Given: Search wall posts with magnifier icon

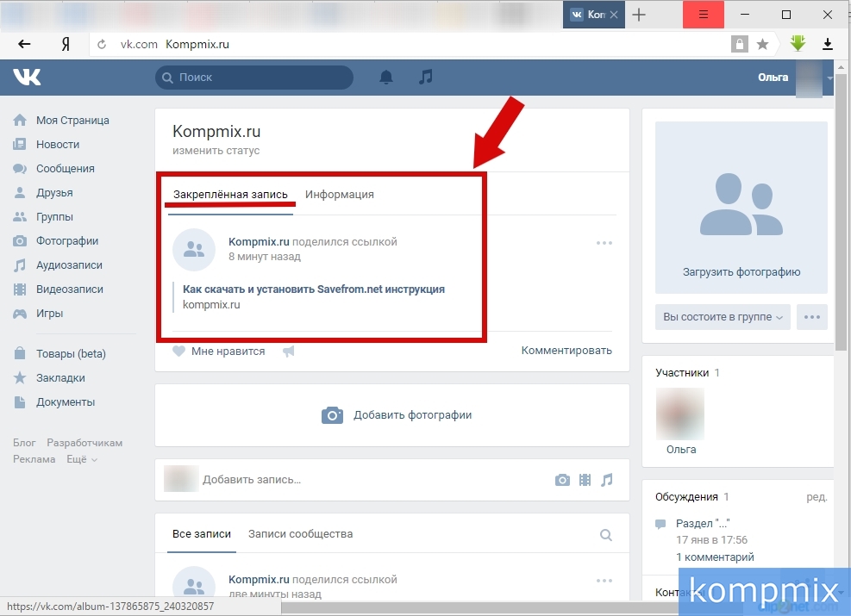Looking at the screenshot, I should pos(606,535).
